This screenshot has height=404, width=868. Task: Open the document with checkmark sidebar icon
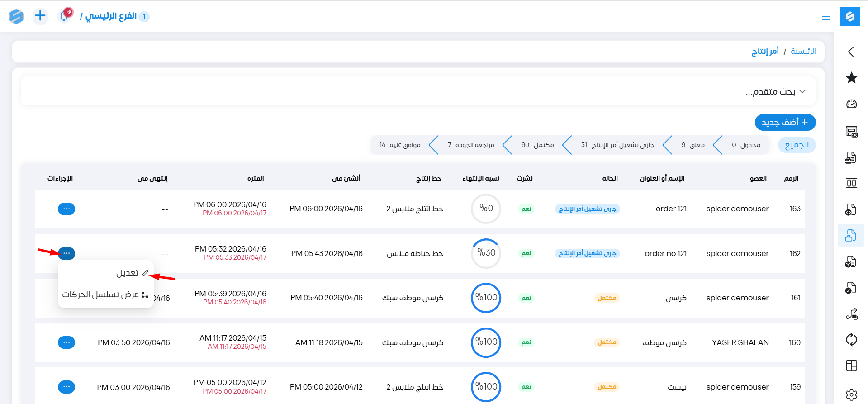click(x=851, y=288)
